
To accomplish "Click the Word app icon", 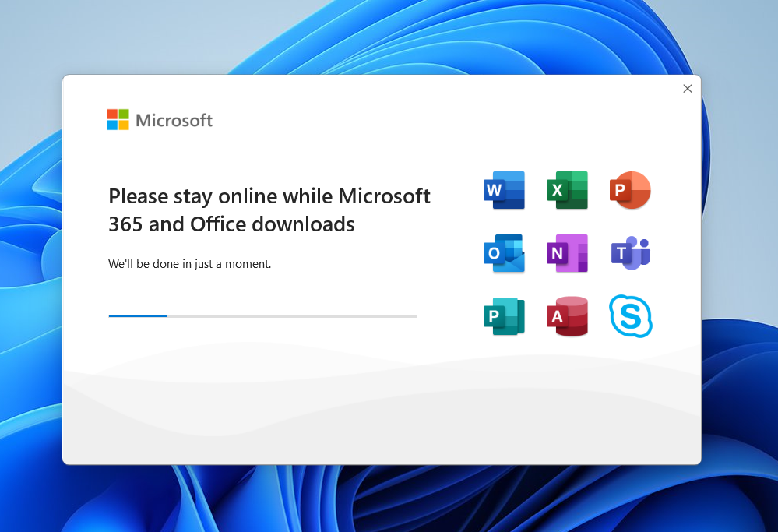I will coord(504,190).
